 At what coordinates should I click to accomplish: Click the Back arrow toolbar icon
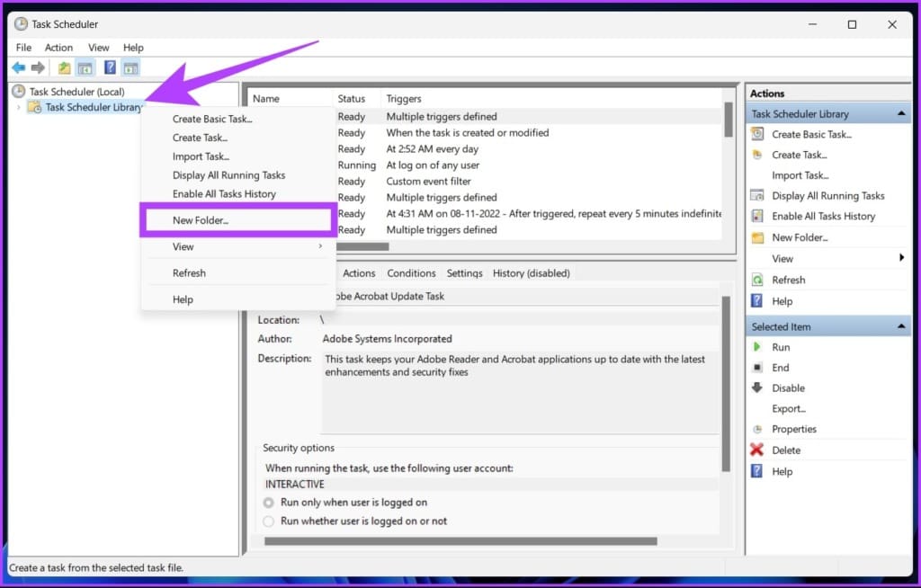pyautogui.click(x=19, y=67)
